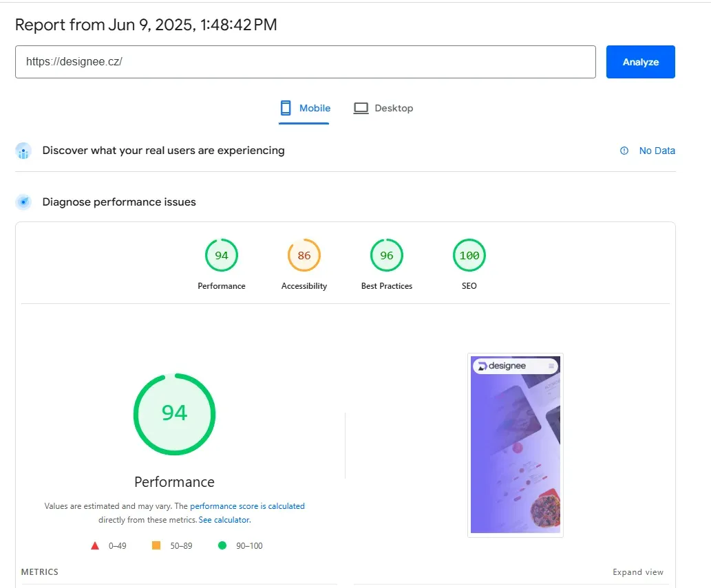
Task: Click the mobile phone icon
Action: point(286,108)
